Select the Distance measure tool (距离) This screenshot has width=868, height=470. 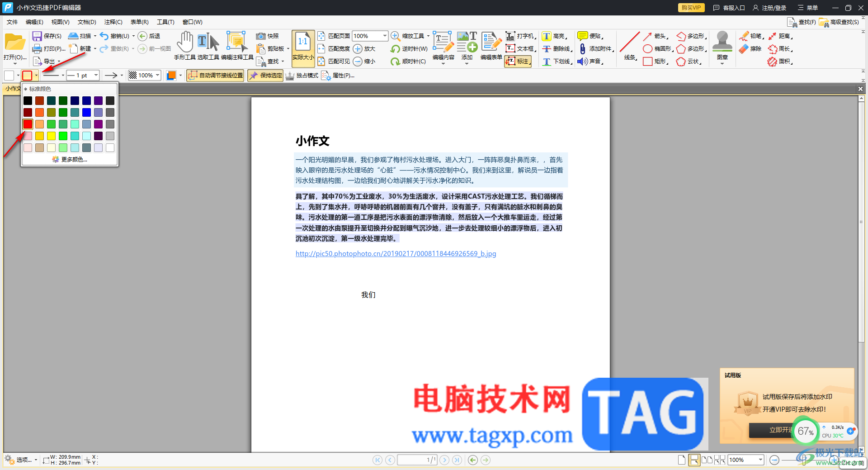780,36
